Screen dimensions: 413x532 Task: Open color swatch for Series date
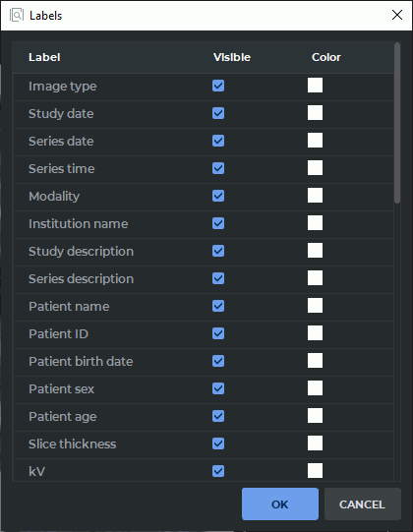pos(315,140)
